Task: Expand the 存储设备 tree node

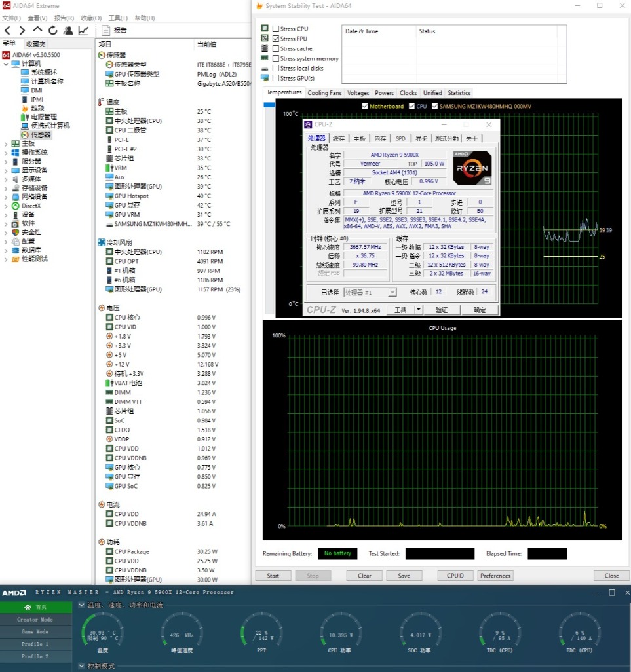Action: coord(6,188)
